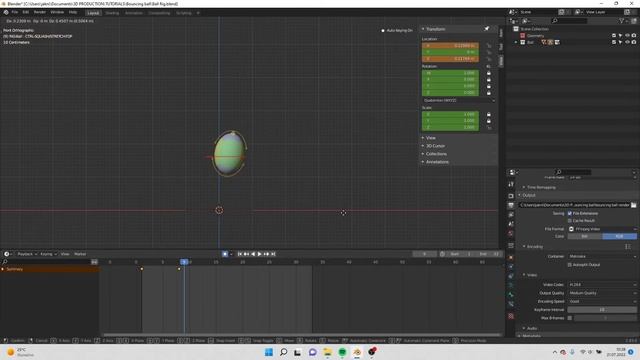Image resolution: width=640 pixels, height=360 pixels.
Task: Jump to previous keyframe
Action: point(246,254)
